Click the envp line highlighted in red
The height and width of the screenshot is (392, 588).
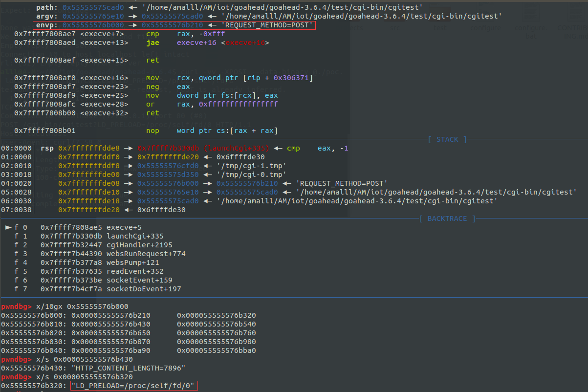pyautogui.click(x=174, y=25)
